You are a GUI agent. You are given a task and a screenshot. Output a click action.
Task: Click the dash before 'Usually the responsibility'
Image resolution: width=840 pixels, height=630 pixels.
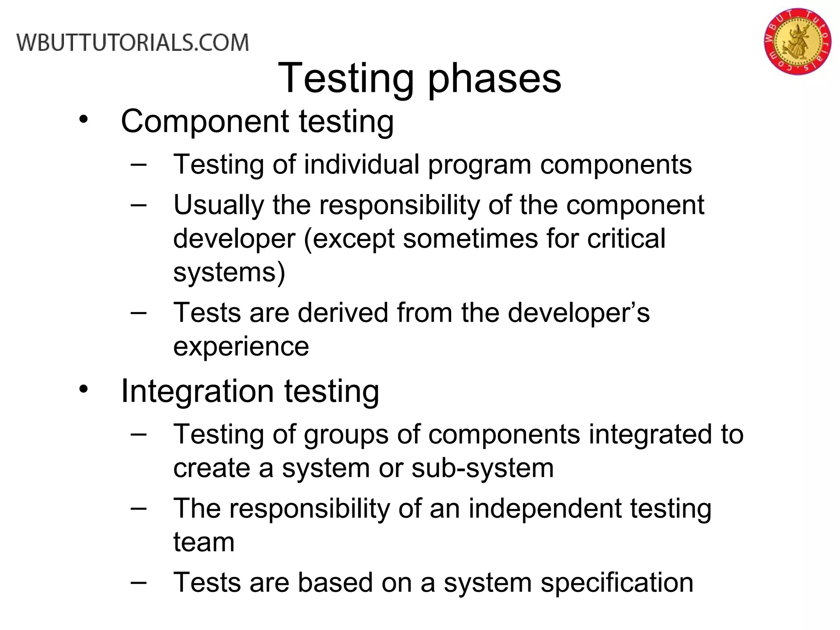(x=139, y=204)
